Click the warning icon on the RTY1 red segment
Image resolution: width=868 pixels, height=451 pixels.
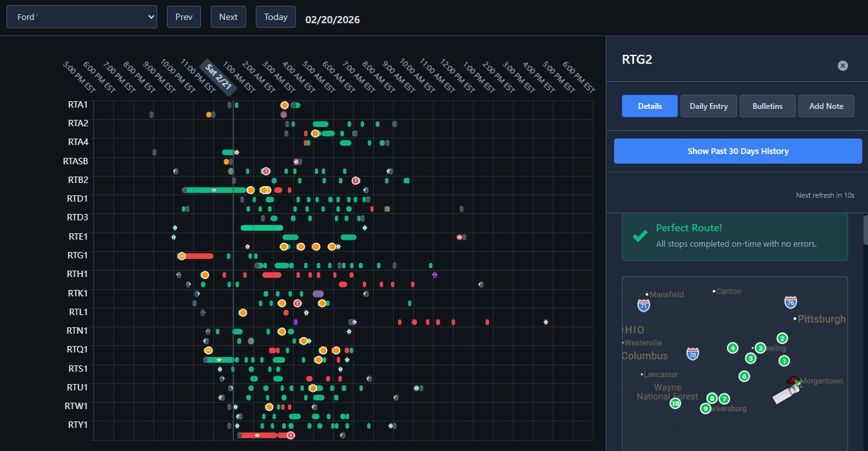click(x=290, y=435)
